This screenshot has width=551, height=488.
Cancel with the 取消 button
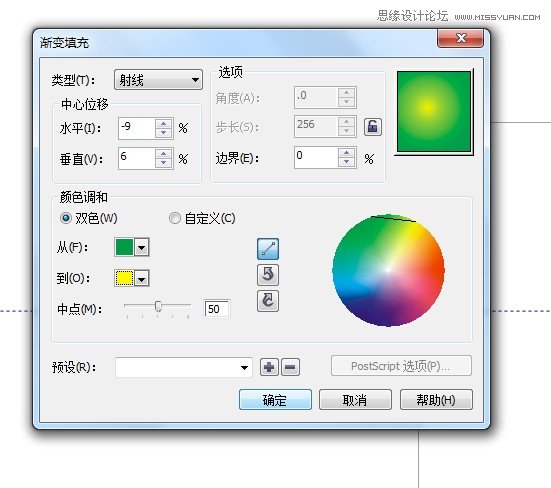[x=355, y=399]
